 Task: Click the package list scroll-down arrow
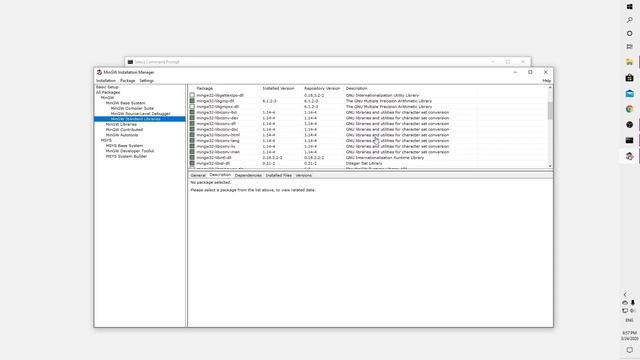(x=550, y=166)
